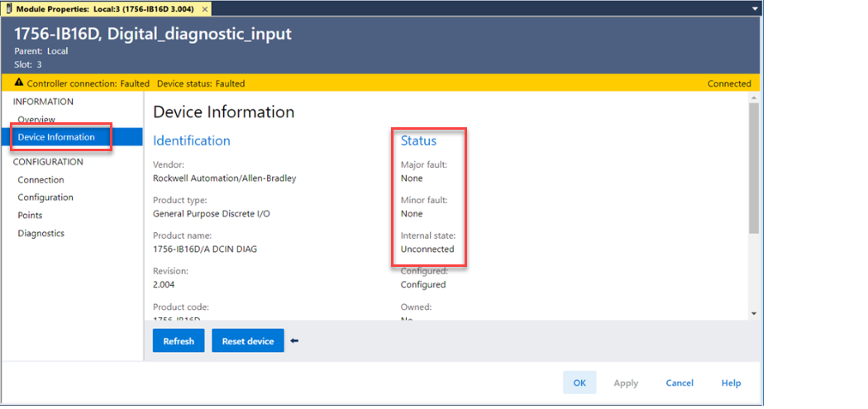Select the revision value 2.004
Screen dimensions: 868x409
164,284
